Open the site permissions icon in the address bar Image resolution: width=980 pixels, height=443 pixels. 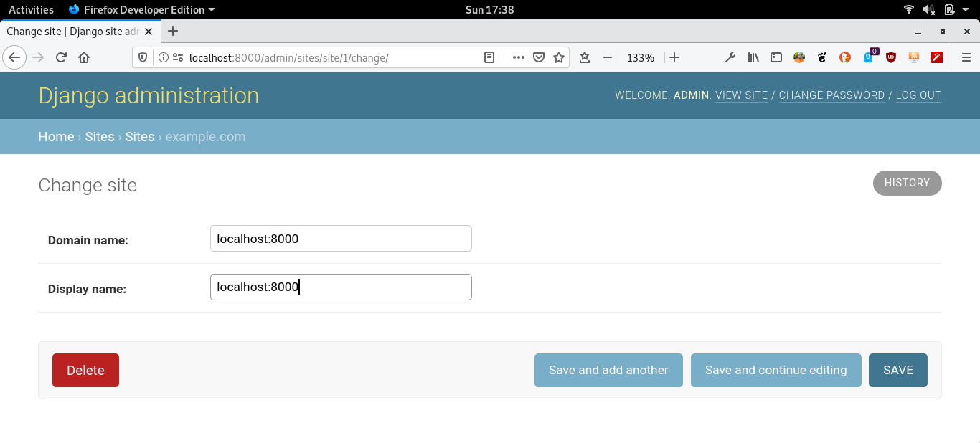[x=177, y=57]
